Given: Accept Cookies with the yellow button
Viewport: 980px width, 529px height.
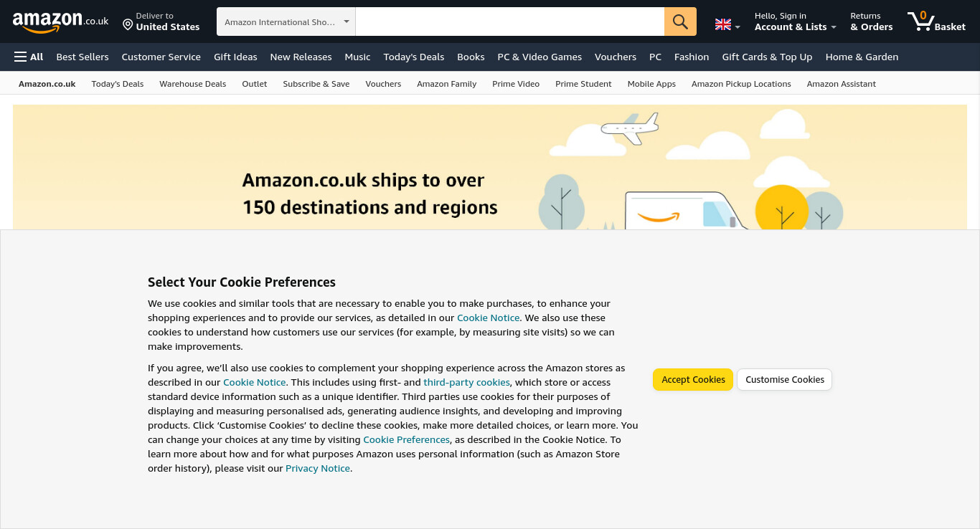Looking at the screenshot, I should point(693,380).
